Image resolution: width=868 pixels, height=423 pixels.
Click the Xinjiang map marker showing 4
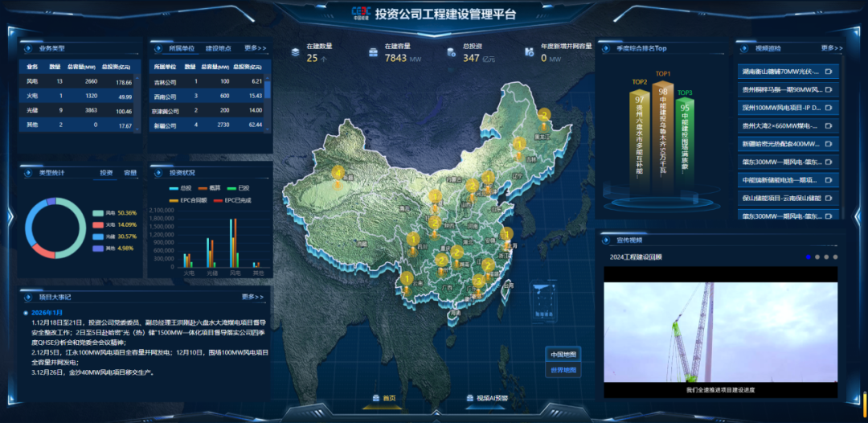pos(338,174)
